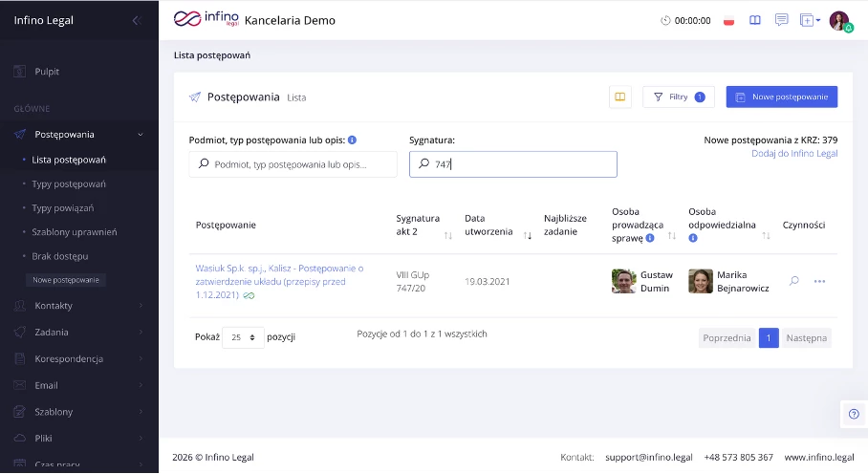The width and height of the screenshot is (868, 474).
Task: Open the three-dots actions menu in row
Action: tap(819, 281)
